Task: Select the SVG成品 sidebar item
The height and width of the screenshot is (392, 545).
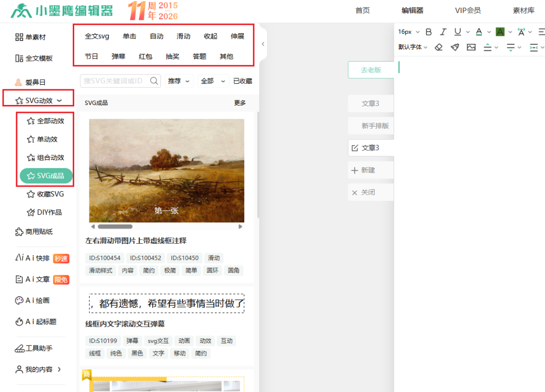Action: pyautogui.click(x=46, y=176)
